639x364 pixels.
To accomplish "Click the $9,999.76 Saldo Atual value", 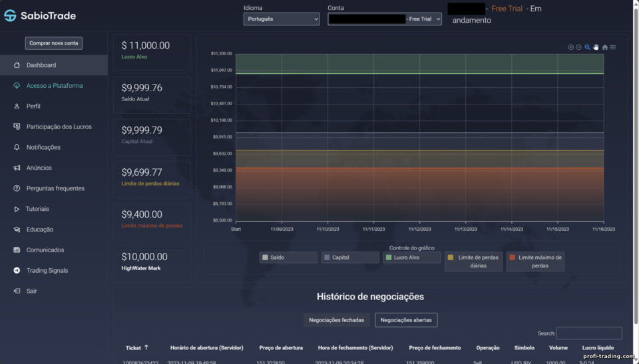I will [142, 88].
